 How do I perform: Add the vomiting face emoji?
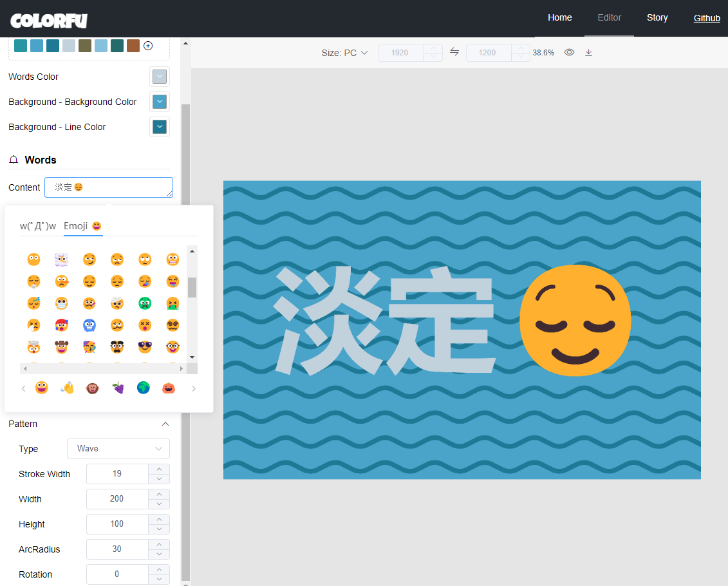click(173, 303)
